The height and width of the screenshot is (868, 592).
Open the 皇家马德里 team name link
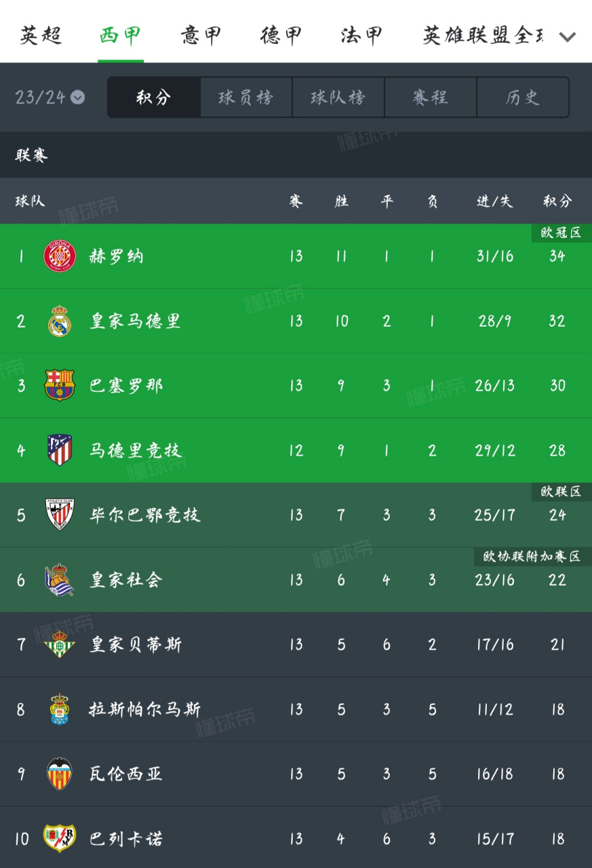tap(136, 321)
